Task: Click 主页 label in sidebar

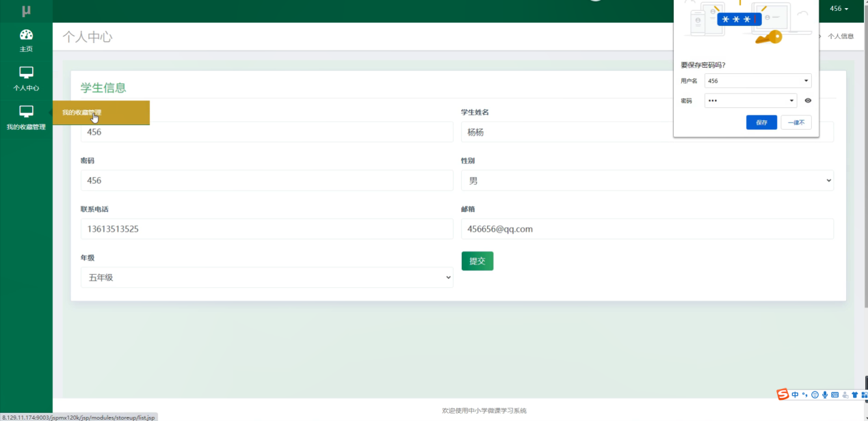Action: [26, 49]
